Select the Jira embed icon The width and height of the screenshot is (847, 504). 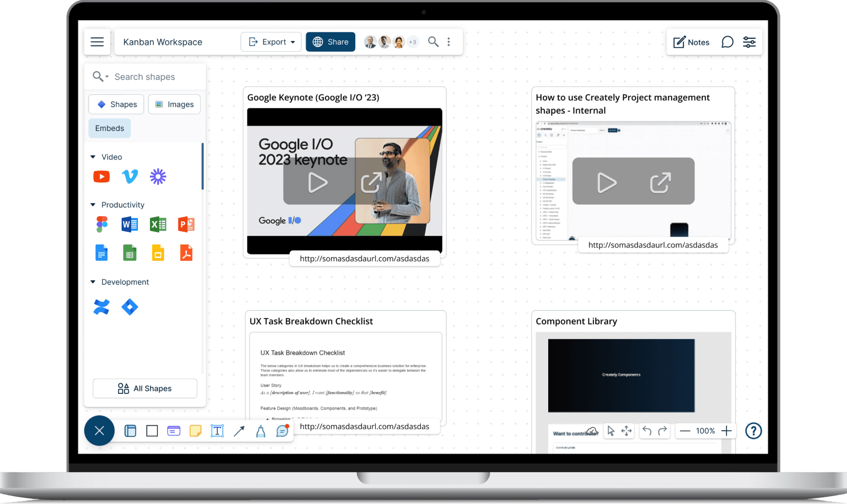pos(130,307)
